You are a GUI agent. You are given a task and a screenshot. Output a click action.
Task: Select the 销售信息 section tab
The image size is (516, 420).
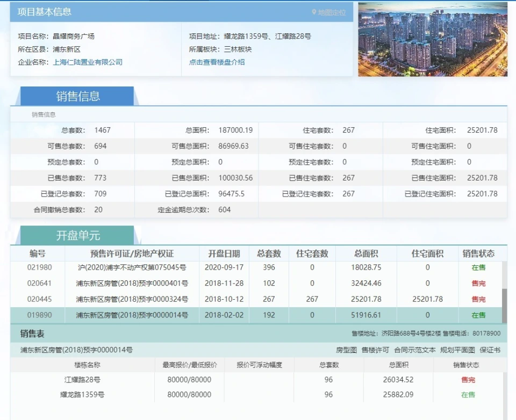pyautogui.click(x=78, y=97)
